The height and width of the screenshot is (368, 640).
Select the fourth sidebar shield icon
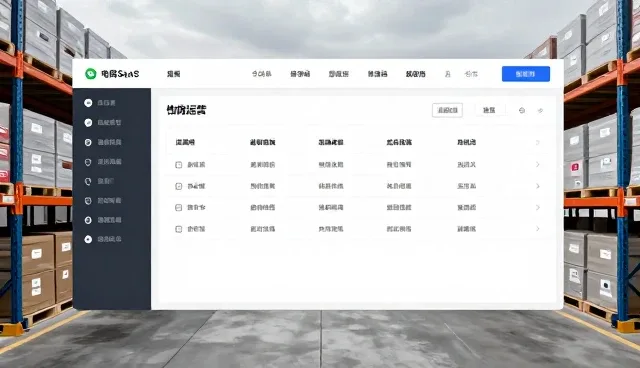point(88,162)
